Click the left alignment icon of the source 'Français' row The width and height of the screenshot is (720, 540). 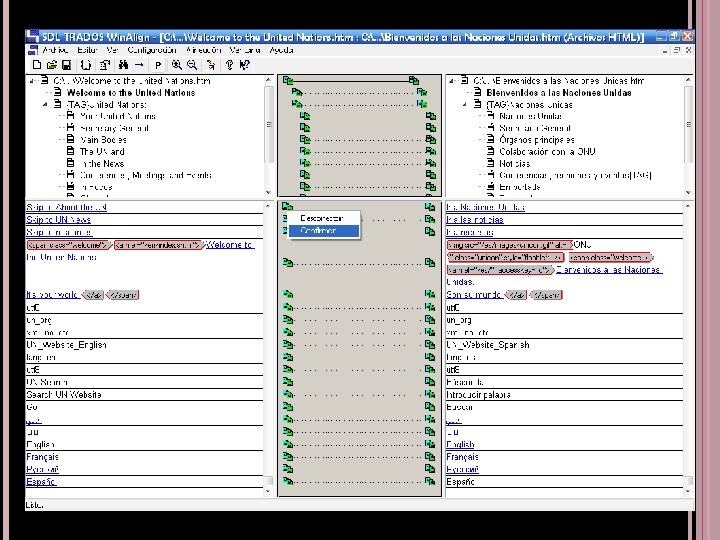[x=287, y=456]
